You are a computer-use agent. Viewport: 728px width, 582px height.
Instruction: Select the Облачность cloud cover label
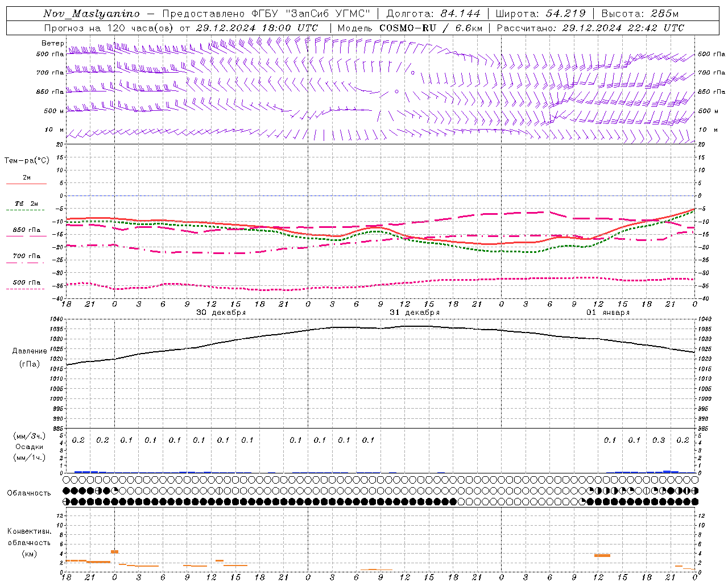[29, 493]
